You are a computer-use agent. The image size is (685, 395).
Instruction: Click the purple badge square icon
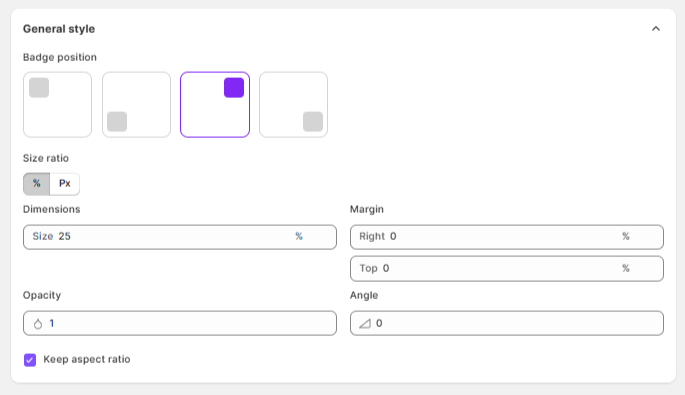(x=234, y=88)
